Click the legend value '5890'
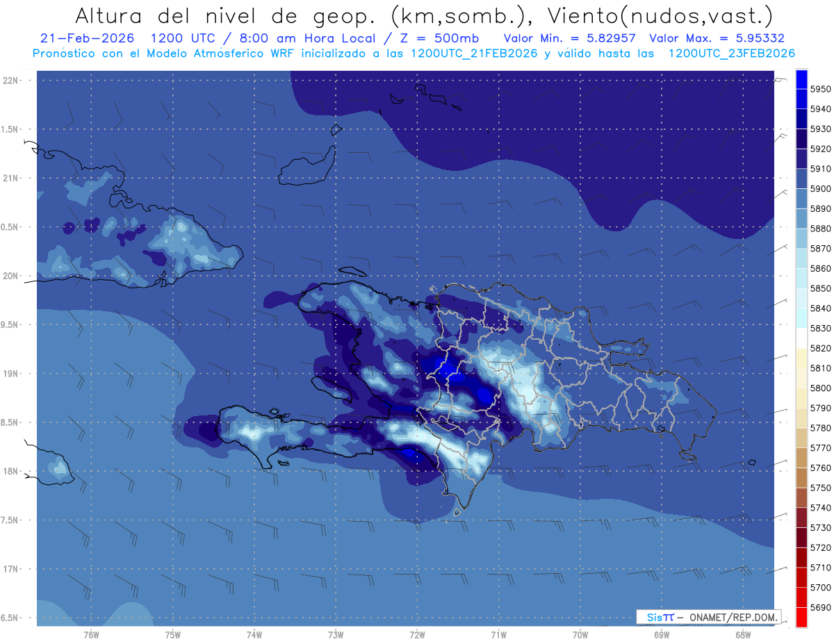834x644 pixels. click(x=821, y=208)
